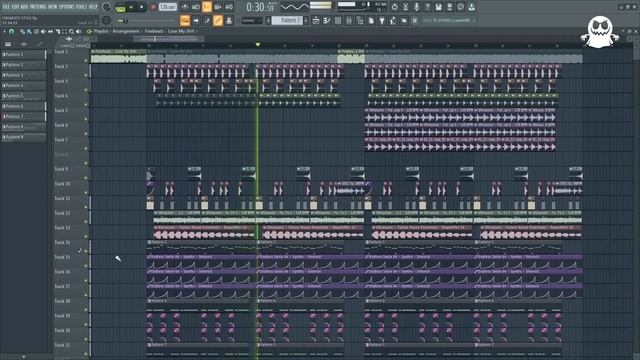Screen dimensions: 640x360
Task: Toggle the playlist magnet snap icon
Action: click(11, 31)
